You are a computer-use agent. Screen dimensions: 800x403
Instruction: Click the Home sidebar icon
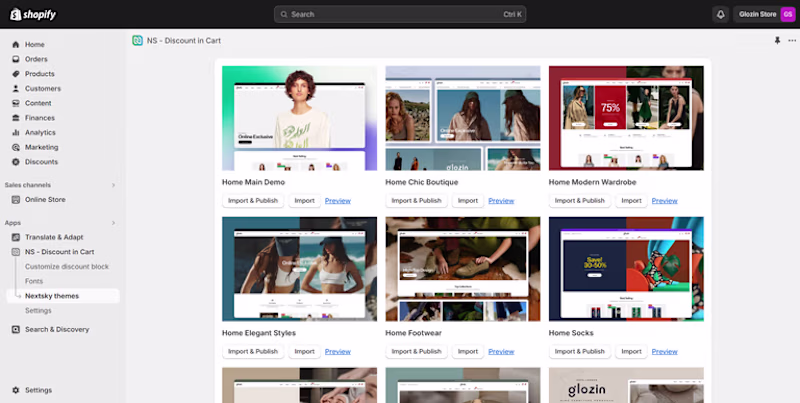[16, 44]
